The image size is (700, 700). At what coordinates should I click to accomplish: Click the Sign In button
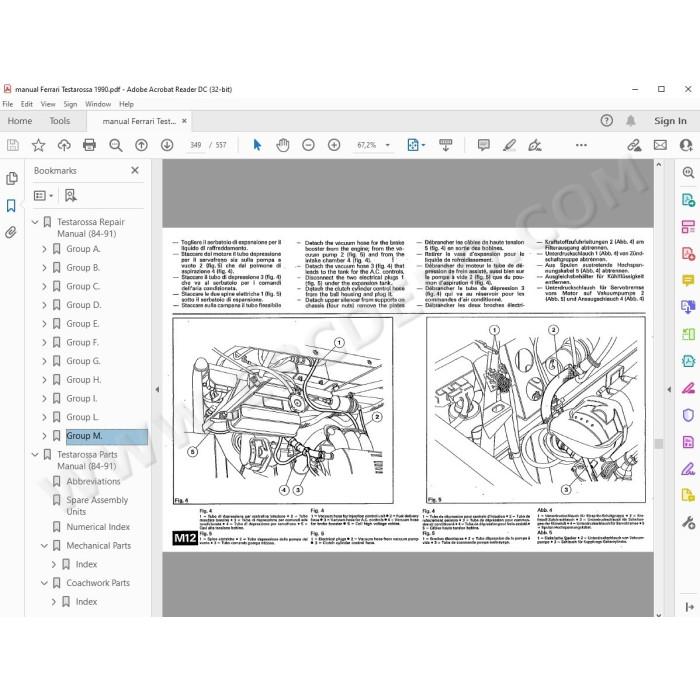coord(670,121)
